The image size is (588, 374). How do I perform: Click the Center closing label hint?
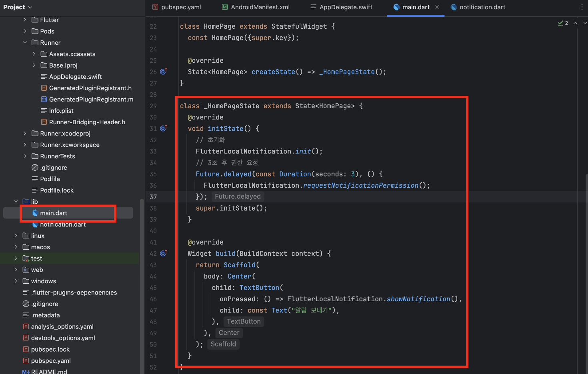[229, 333]
